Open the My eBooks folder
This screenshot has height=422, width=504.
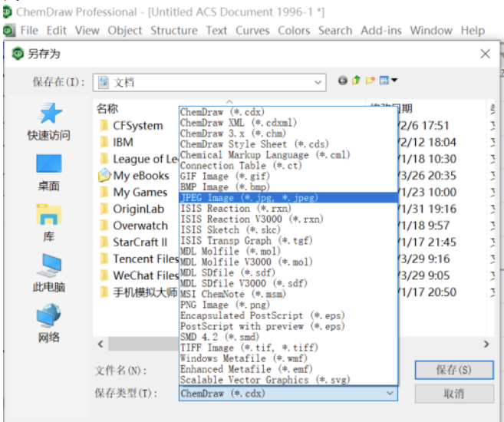tap(133, 176)
